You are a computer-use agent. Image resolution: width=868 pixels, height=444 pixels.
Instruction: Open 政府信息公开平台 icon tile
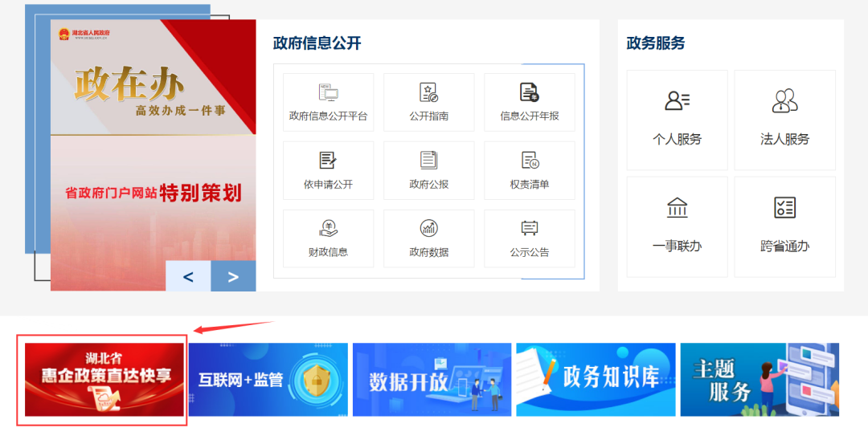pos(328,92)
